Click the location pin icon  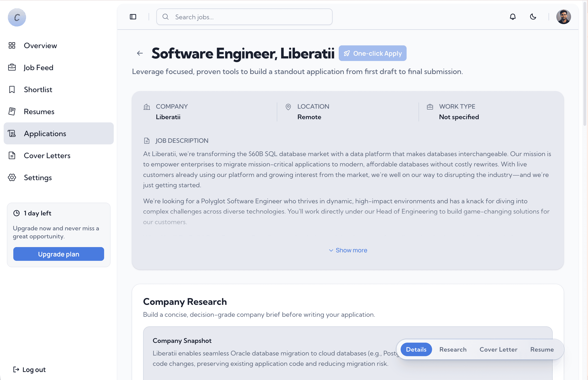[288, 107]
